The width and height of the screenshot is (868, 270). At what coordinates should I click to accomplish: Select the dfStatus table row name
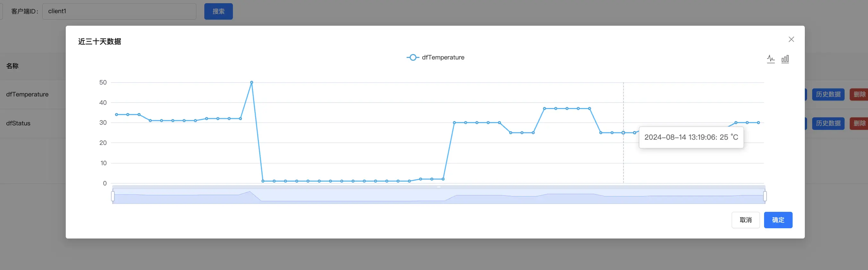18,123
